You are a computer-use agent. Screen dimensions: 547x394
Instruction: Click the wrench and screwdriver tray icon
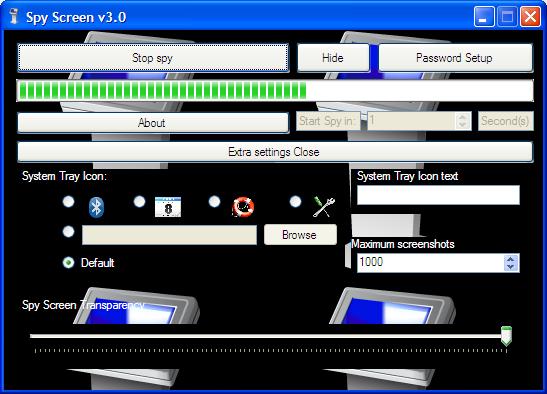[324, 207]
